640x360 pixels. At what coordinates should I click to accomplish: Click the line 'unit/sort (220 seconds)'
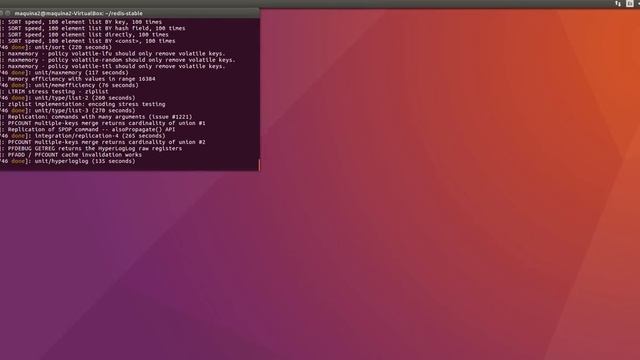tap(56, 47)
